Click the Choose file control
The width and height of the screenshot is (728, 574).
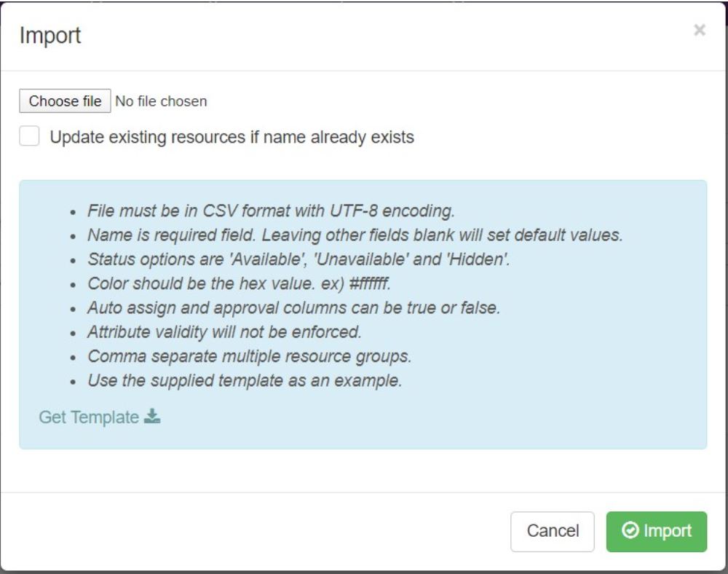pyautogui.click(x=64, y=101)
